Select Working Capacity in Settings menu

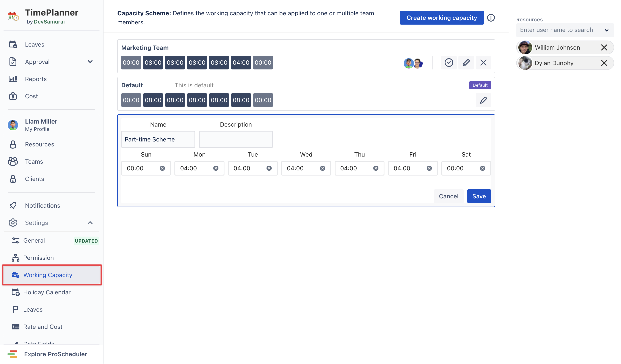coord(48,275)
